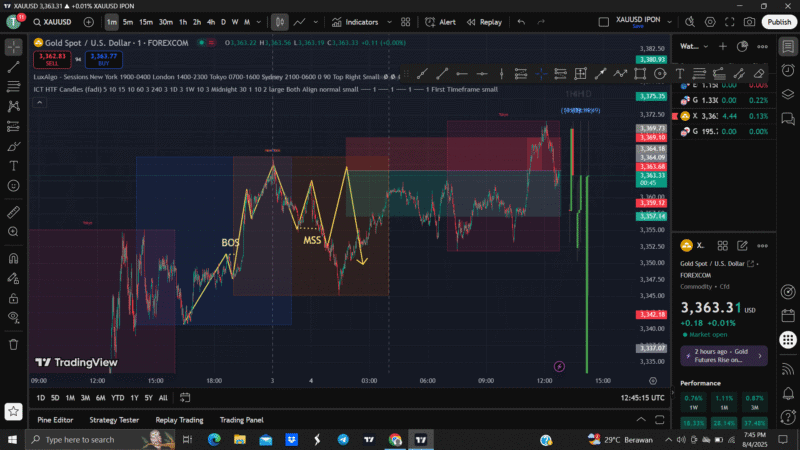Click the candlestick chart type icon
Screen dimensions: 800x450
pos(280,22)
